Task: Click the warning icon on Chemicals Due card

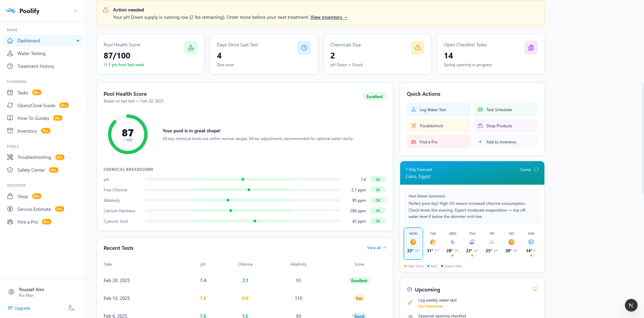Action: coord(418,47)
